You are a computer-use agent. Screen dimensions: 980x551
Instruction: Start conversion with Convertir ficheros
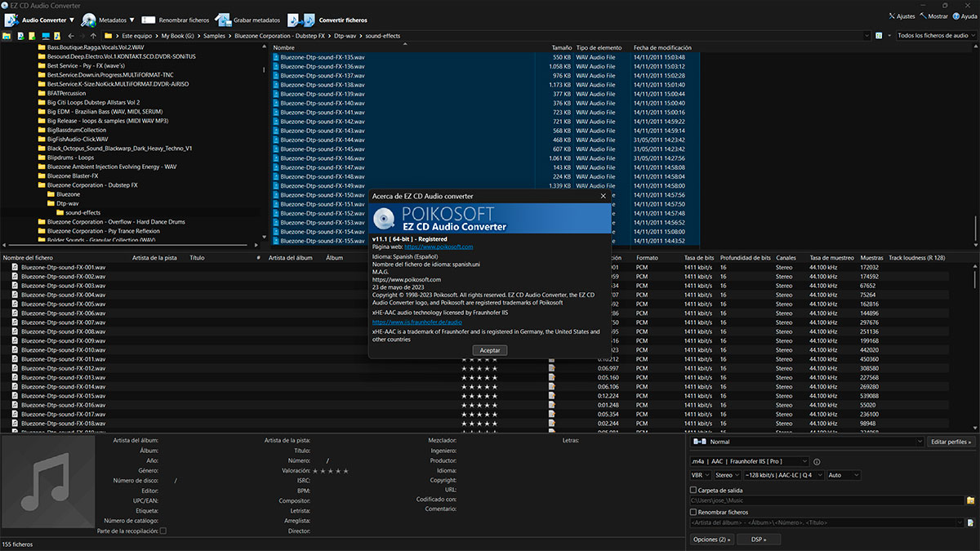point(327,20)
